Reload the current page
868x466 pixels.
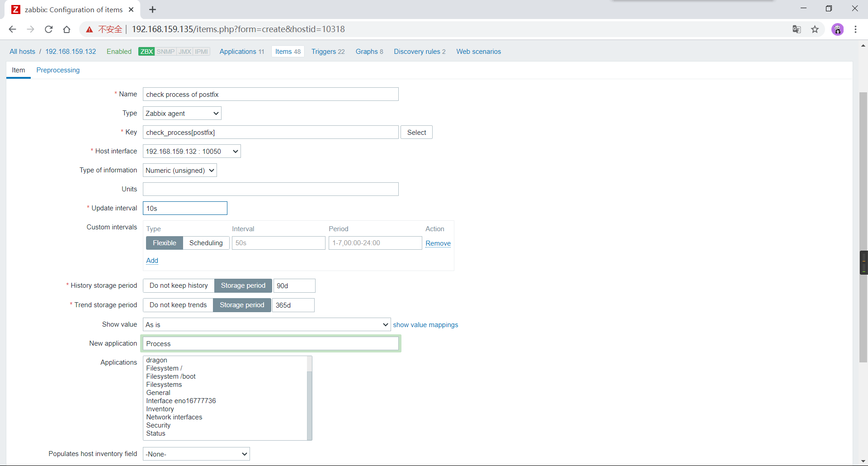pyautogui.click(x=49, y=29)
